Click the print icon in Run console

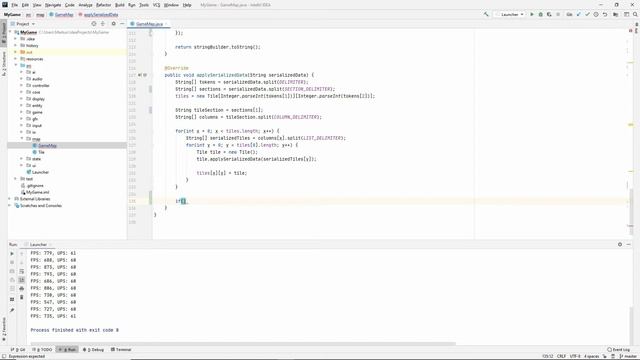pyautogui.click(x=22, y=288)
